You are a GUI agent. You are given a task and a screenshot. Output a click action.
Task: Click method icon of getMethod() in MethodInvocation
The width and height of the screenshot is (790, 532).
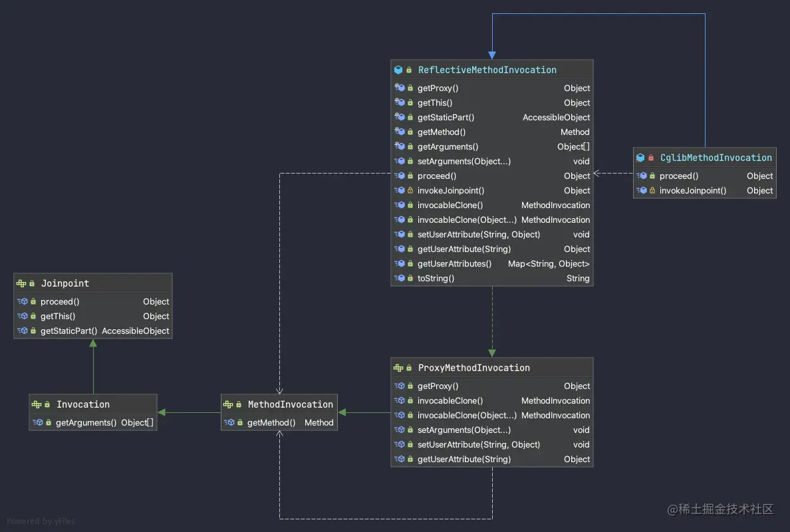[229, 422]
